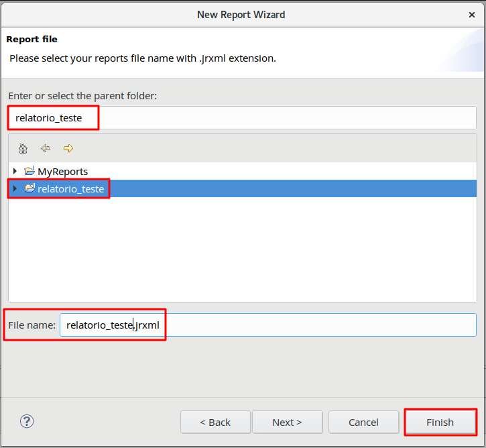This screenshot has width=486, height=448.
Task: Click the File name input field
Action: click(268, 325)
